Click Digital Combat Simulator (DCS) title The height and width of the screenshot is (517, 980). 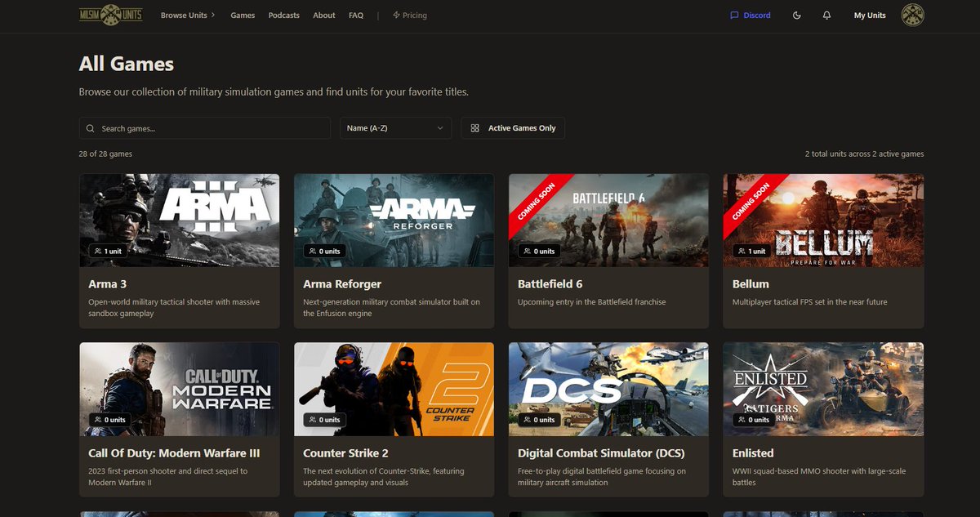coord(601,453)
